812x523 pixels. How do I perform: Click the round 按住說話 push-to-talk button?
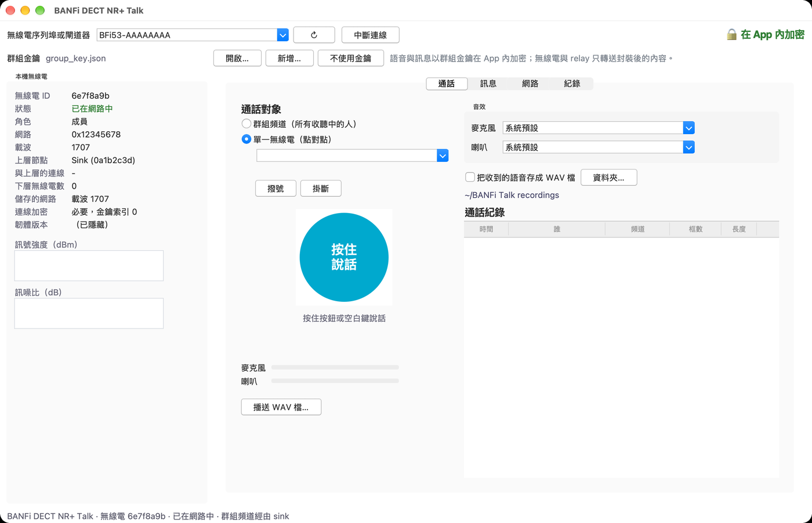[344, 257]
